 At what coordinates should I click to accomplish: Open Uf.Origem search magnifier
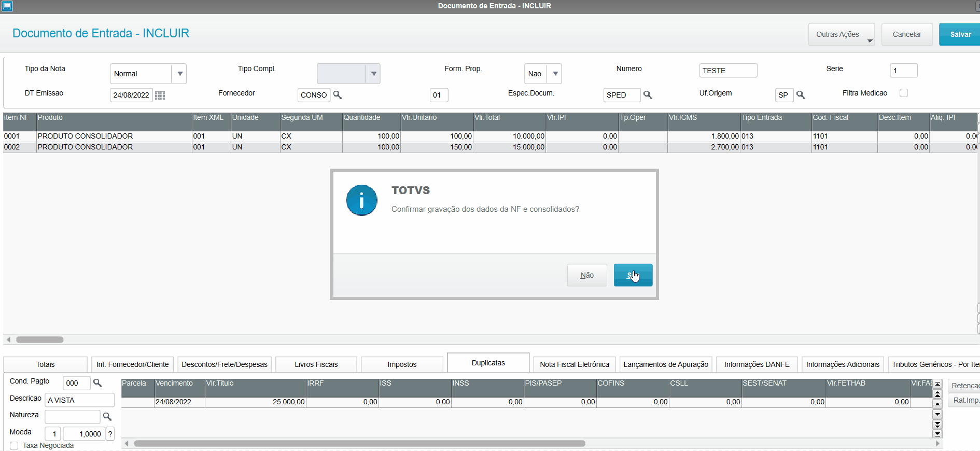[x=801, y=95]
